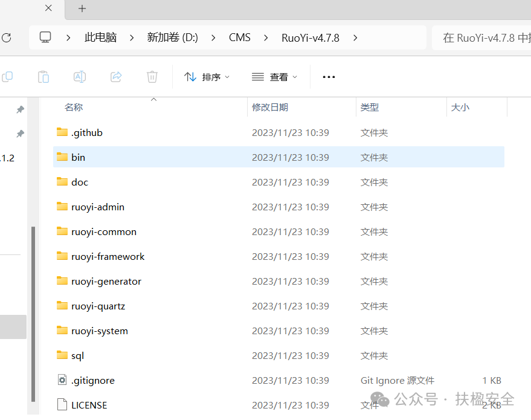Click the refresh icon beside address bar
Image resolution: width=531 pixels, height=420 pixels.
coord(6,37)
